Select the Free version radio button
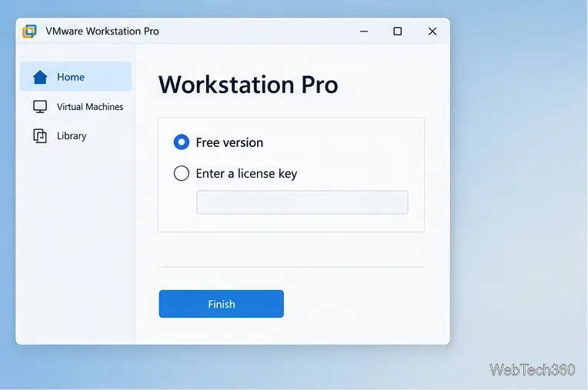Viewport: 588px width, 390px height. pyautogui.click(x=182, y=142)
